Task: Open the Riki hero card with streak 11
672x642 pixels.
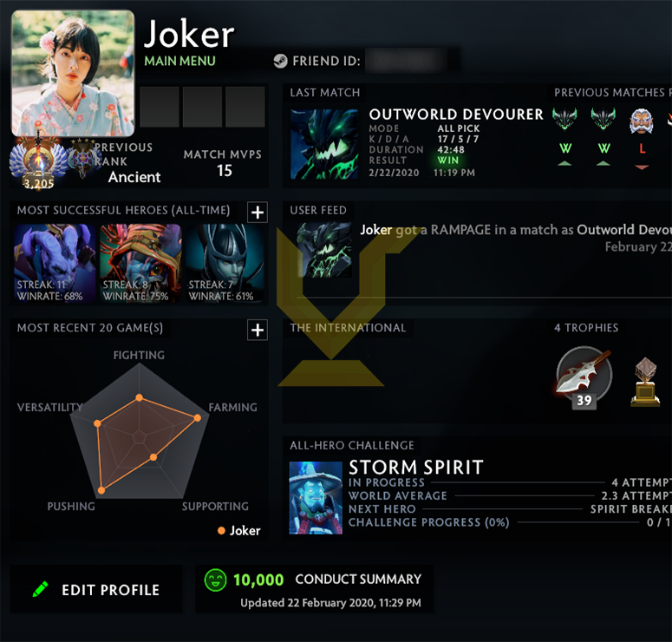Action: pyautogui.click(x=55, y=264)
